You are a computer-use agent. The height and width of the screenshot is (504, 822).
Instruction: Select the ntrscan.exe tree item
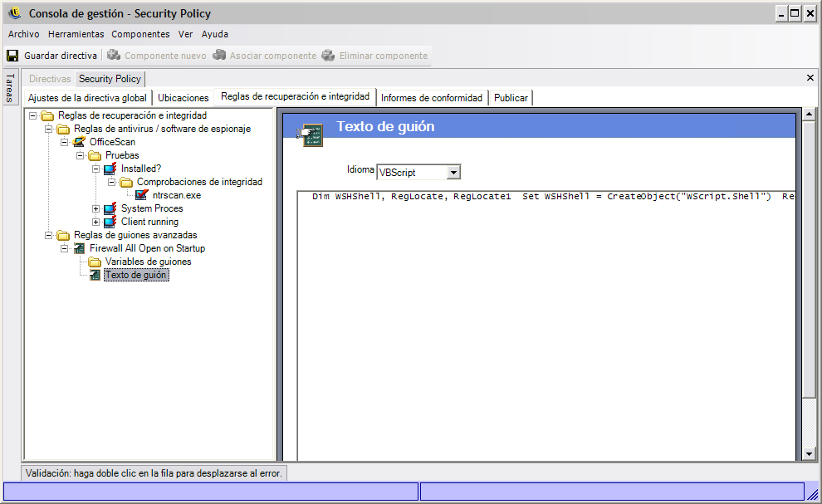click(x=177, y=195)
